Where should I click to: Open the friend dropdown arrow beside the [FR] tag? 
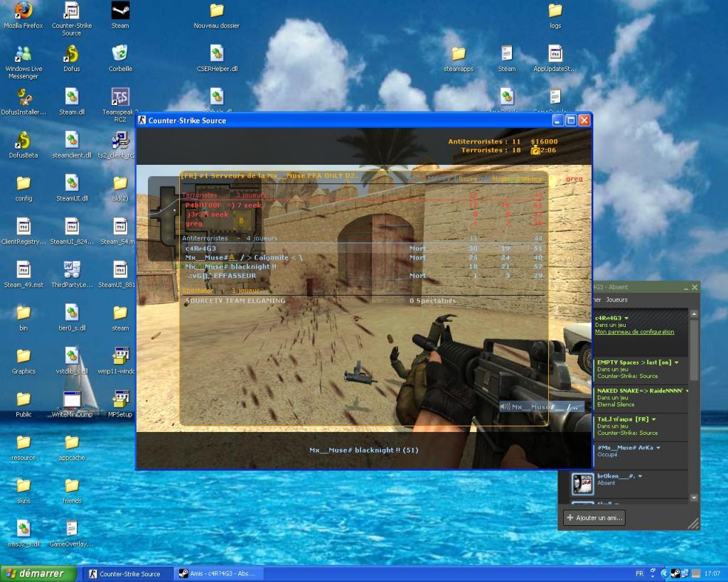click(x=654, y=419)
